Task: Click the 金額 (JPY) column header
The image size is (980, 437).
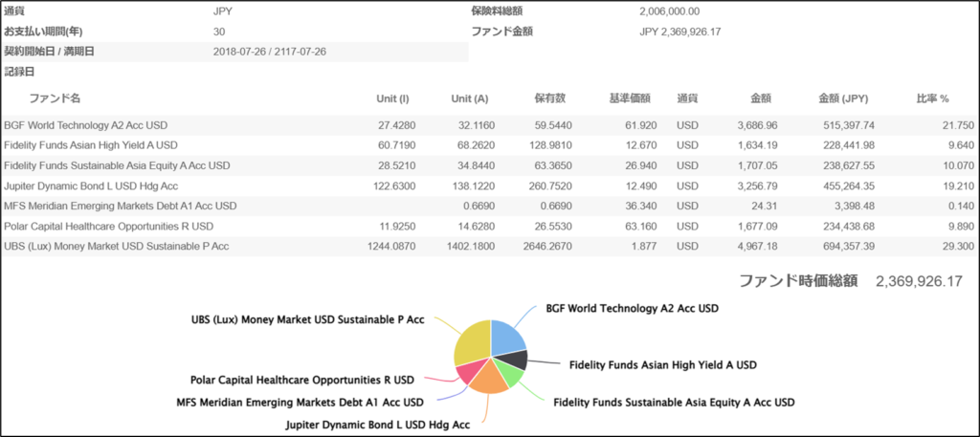Action: point(843,98)
